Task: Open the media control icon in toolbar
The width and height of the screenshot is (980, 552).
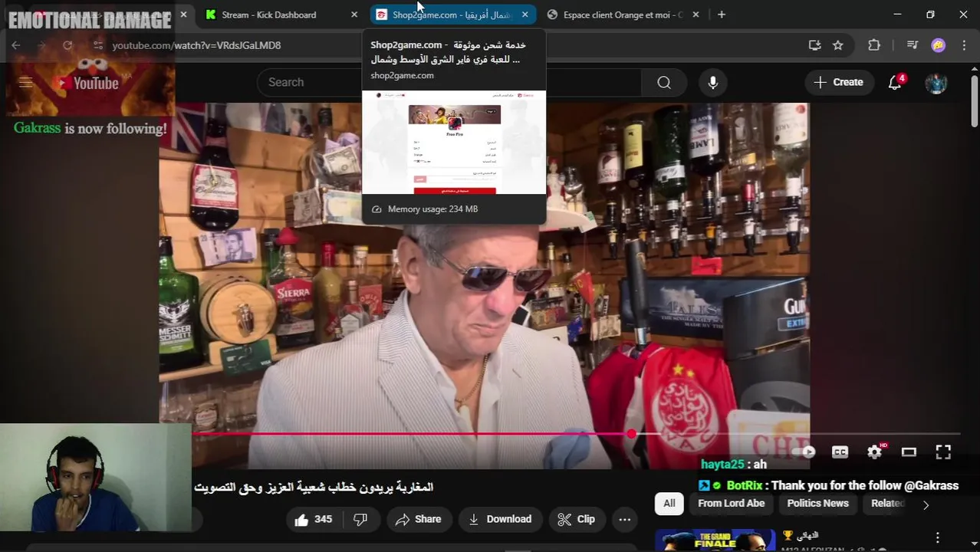Action: 913,45
